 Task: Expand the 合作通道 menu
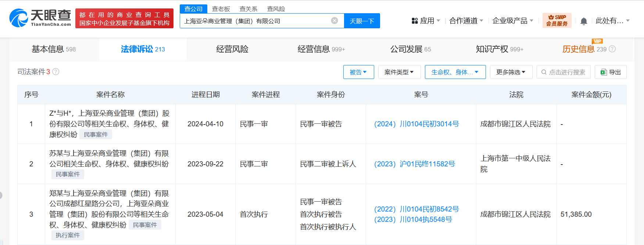coord(466,21)
